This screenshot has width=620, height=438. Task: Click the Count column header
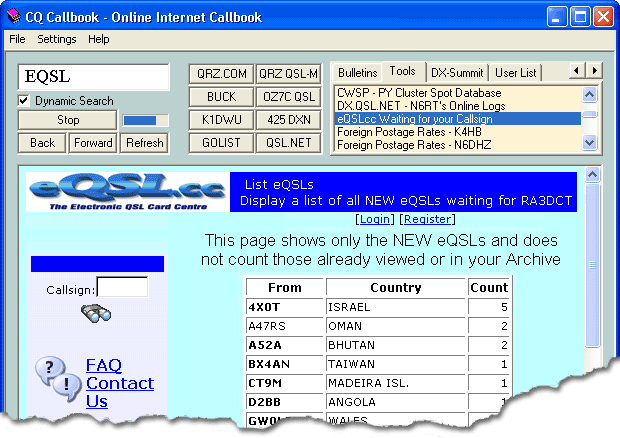pos(489,287)
